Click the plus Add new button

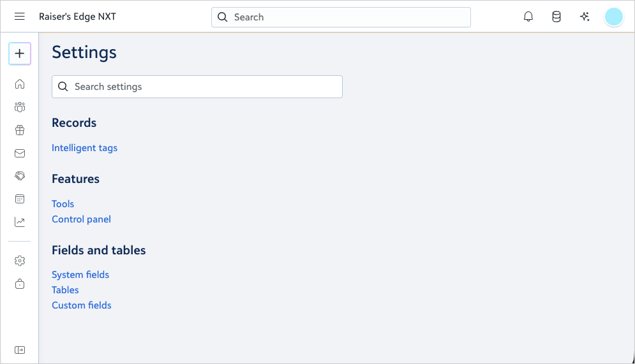point(20,54)
